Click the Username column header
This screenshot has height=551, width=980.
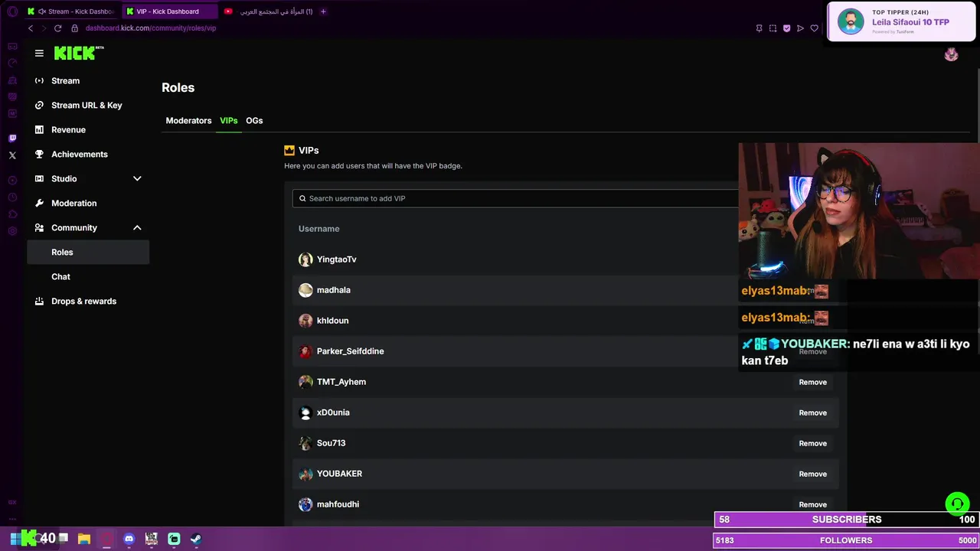tap(318, 229)
